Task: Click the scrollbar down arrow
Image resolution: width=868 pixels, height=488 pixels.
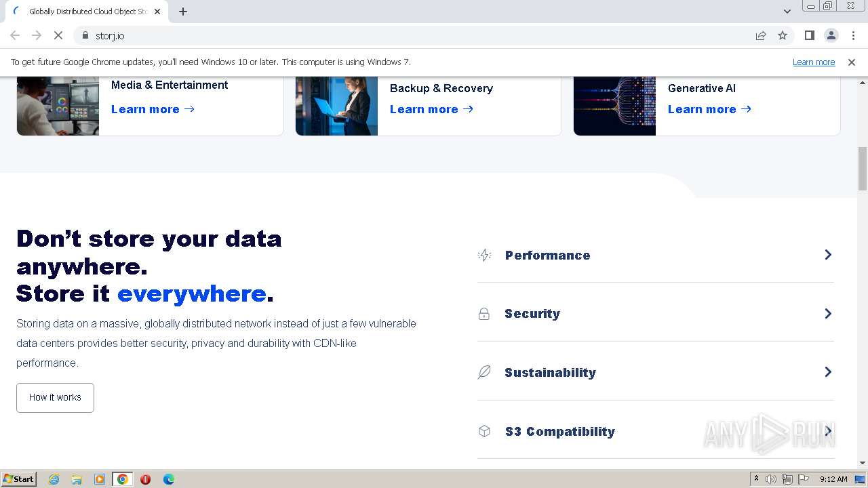Action: point(863,463)
